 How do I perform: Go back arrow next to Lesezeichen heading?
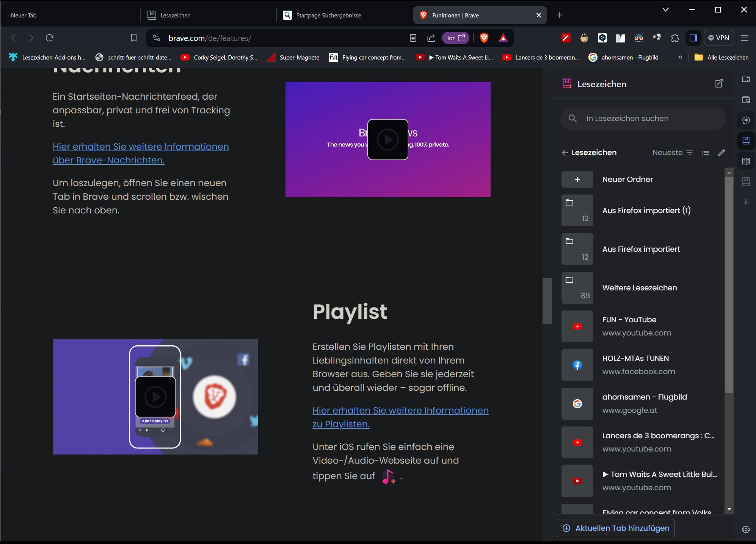565,152
